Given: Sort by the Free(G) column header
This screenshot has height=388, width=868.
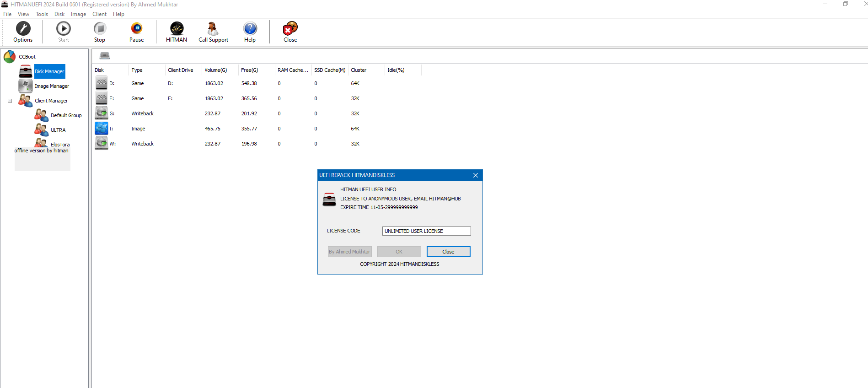Looking at the screenshot, I should click(x=257, y=70).
